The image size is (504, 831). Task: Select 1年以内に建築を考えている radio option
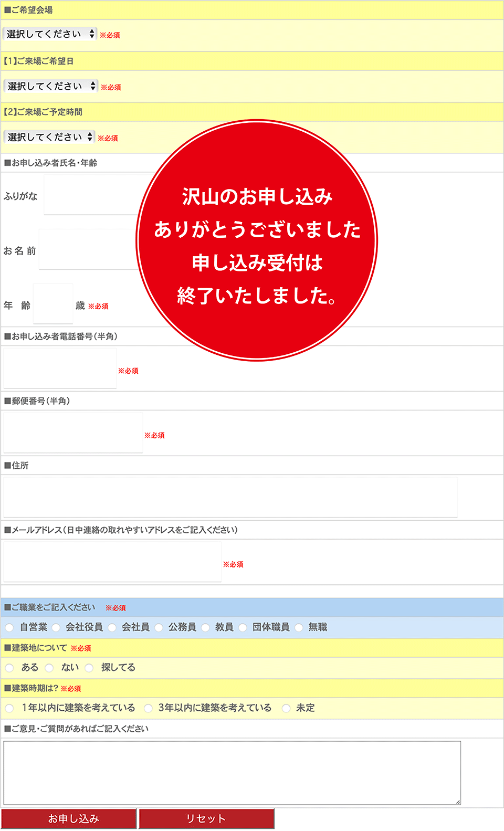9,708
